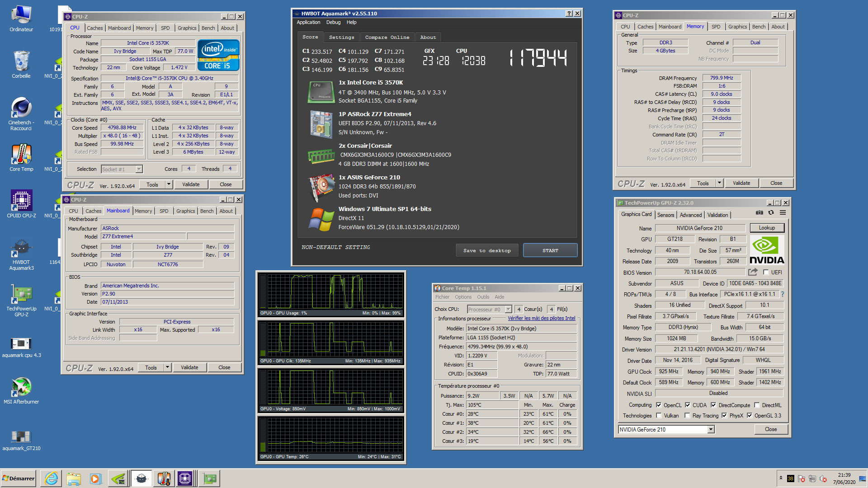The height and width of the screenshot is (488, 868).
Task: Open Advanced tab in GPU-Z
Action: pyautogui.click(x=690, y=215)
